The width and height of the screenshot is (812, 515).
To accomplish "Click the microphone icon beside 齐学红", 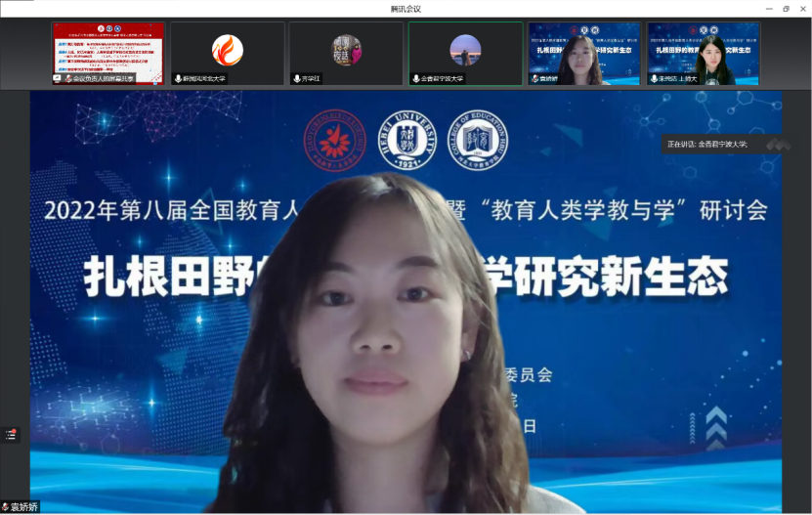I will pos(297,78).
